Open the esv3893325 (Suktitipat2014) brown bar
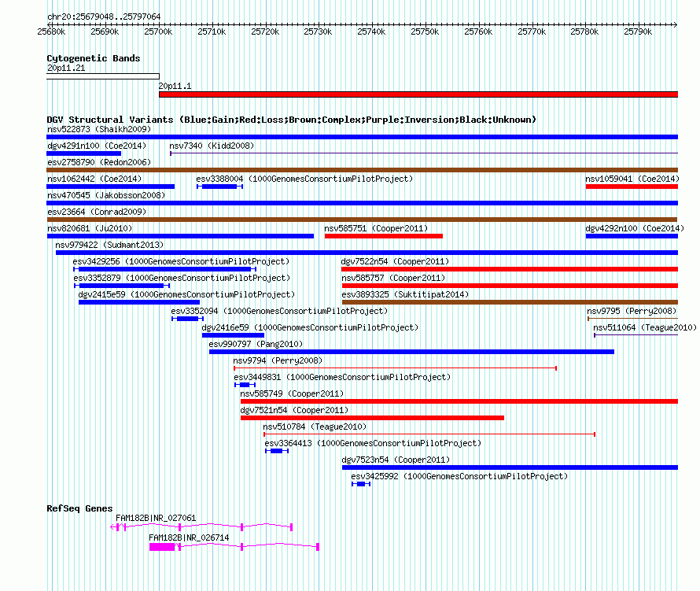This screenshot has height=591, width=700. point(510,302)
